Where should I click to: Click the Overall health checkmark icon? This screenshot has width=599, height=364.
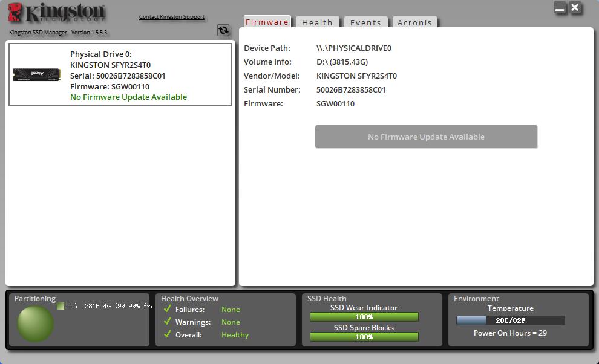168,334
